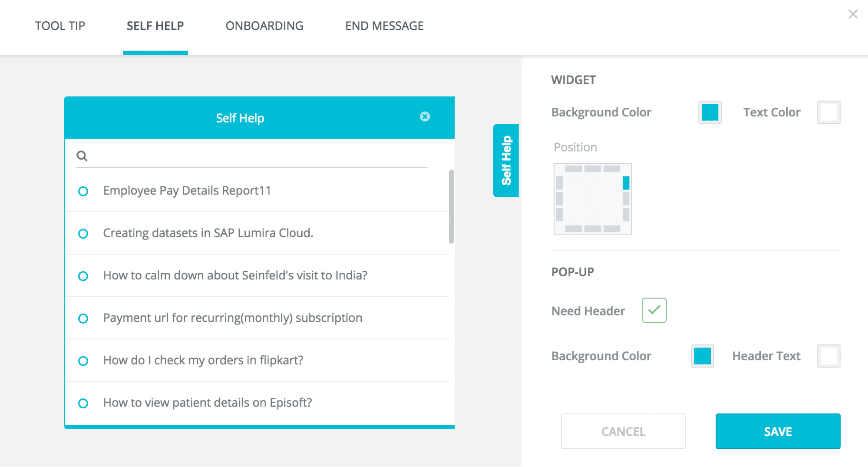Click the vertical Self Help widget tab
This screenshot has width=868, height=467.
point(506,160)
